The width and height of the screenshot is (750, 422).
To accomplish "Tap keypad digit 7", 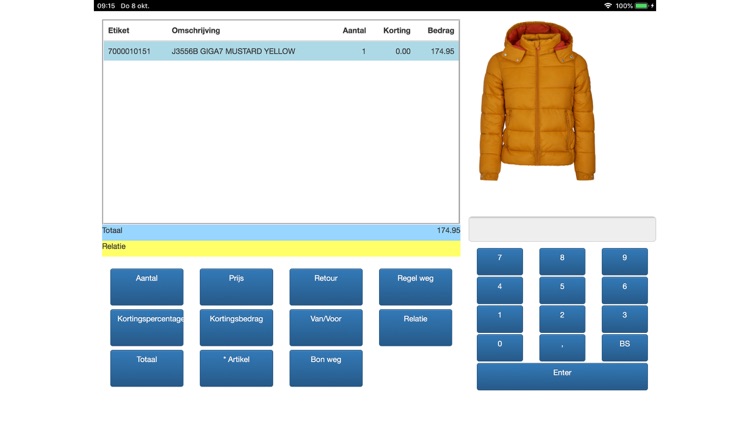I will pyautogui.click(x=499, y=261).
